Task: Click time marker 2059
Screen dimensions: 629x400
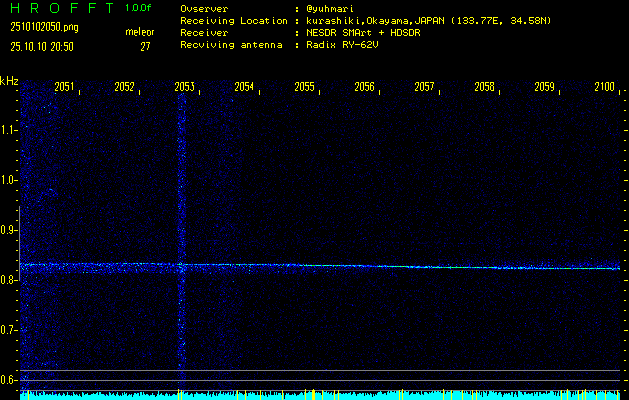Action: pos(544,87)
